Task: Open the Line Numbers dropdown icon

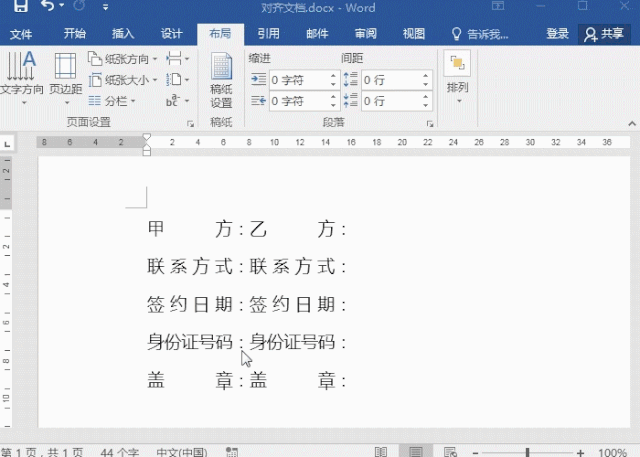Action: [x=178, y=80]
